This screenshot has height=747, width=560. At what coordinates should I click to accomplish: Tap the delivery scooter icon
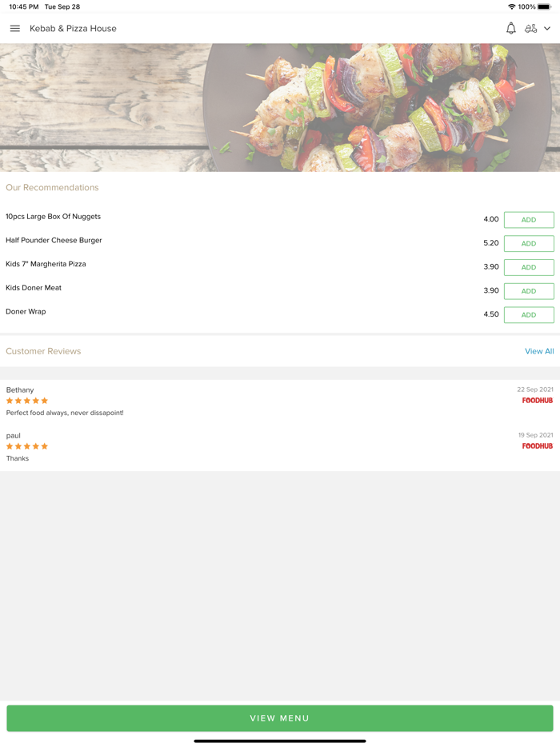tap(530, 29)
